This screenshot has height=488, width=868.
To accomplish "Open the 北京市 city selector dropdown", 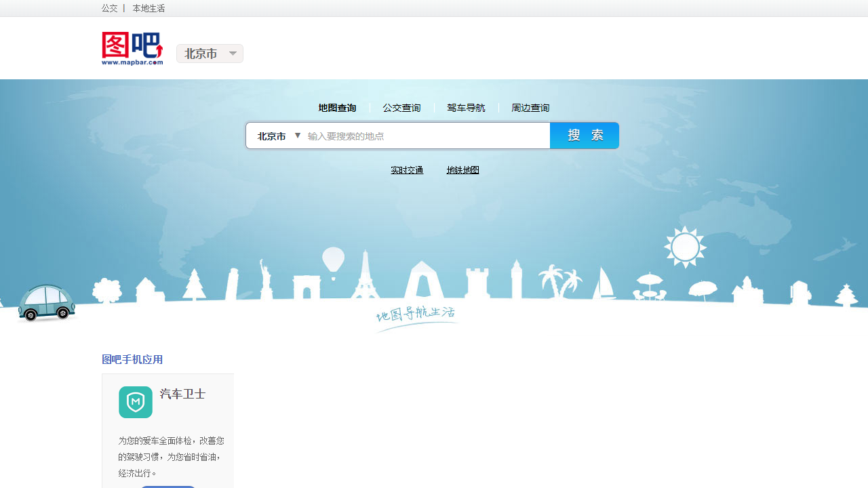I will pos(210,54).
